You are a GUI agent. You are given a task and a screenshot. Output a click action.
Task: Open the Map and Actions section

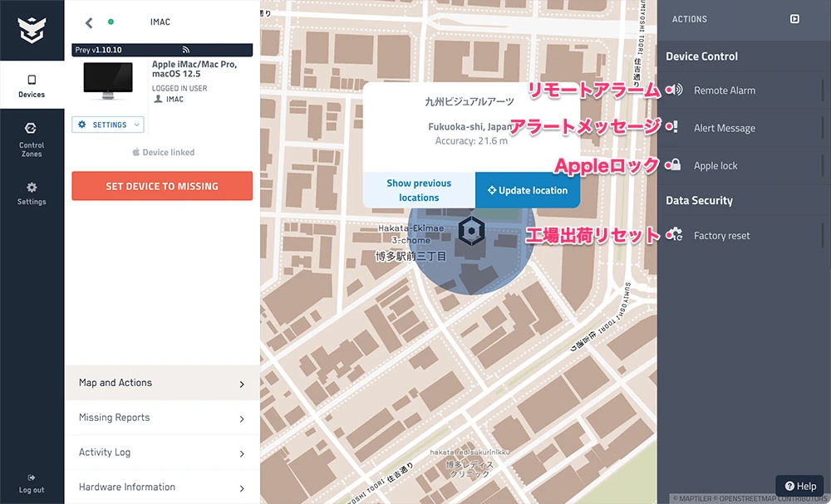162,383
